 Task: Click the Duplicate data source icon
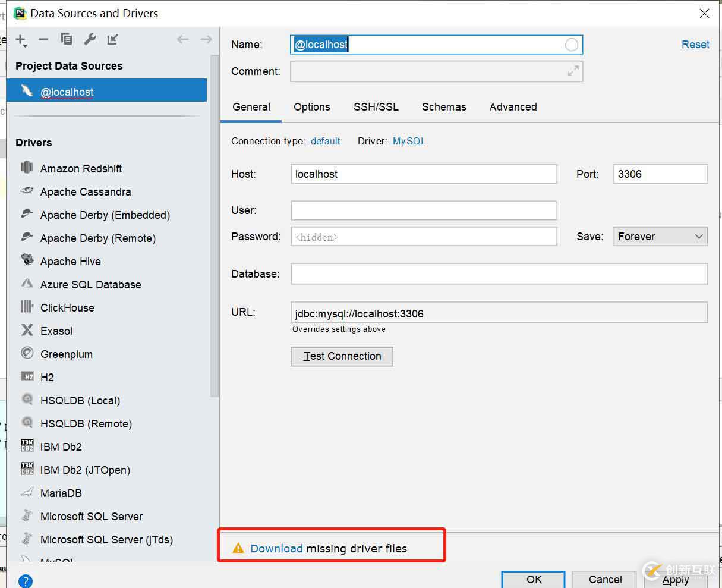[x=67, y=40]
